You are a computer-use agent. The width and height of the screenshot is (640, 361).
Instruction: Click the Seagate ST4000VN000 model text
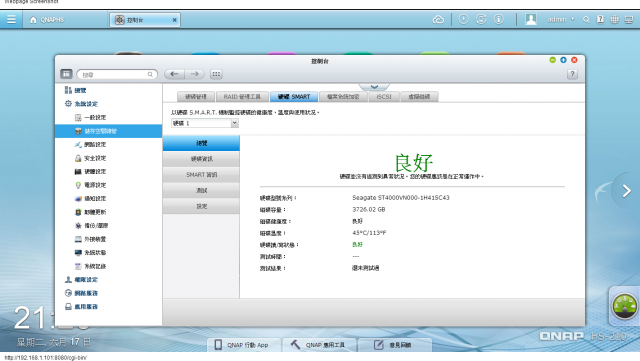tap(401, 198)
